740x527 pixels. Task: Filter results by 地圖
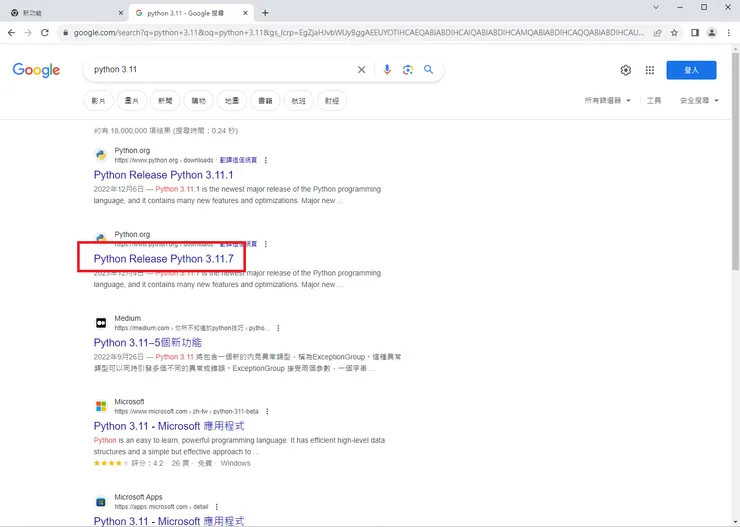(x=232, y=100)
